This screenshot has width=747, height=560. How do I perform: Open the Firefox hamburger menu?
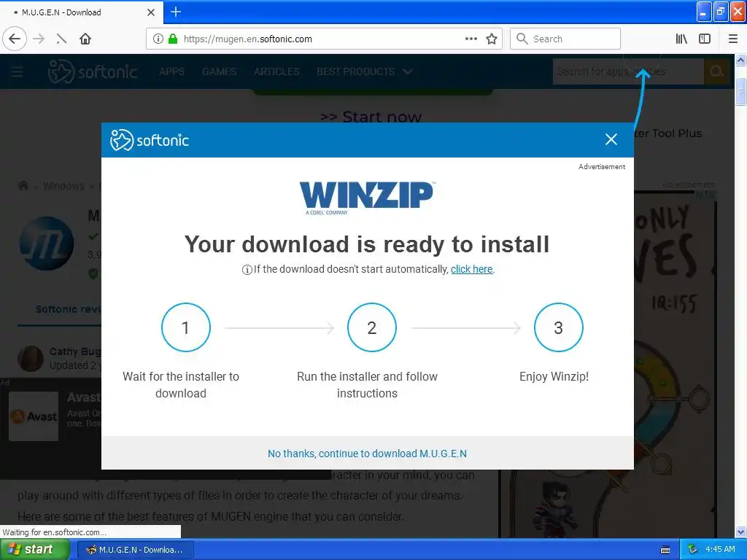point(733,39)
